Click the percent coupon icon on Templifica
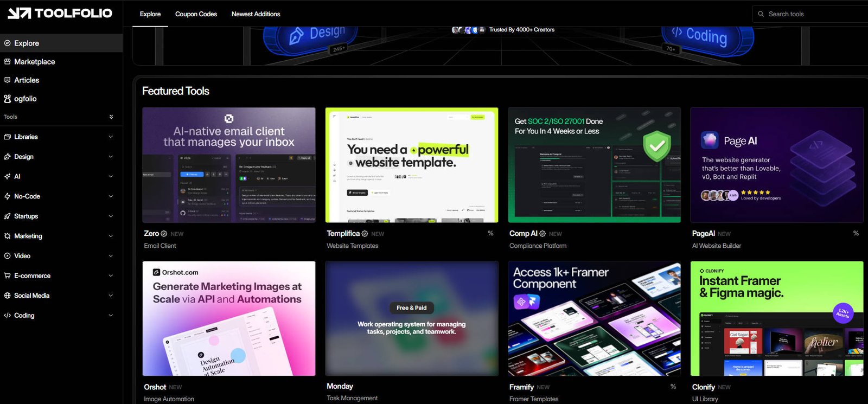The height and width of the screenshot is (404, 868). 490,233
